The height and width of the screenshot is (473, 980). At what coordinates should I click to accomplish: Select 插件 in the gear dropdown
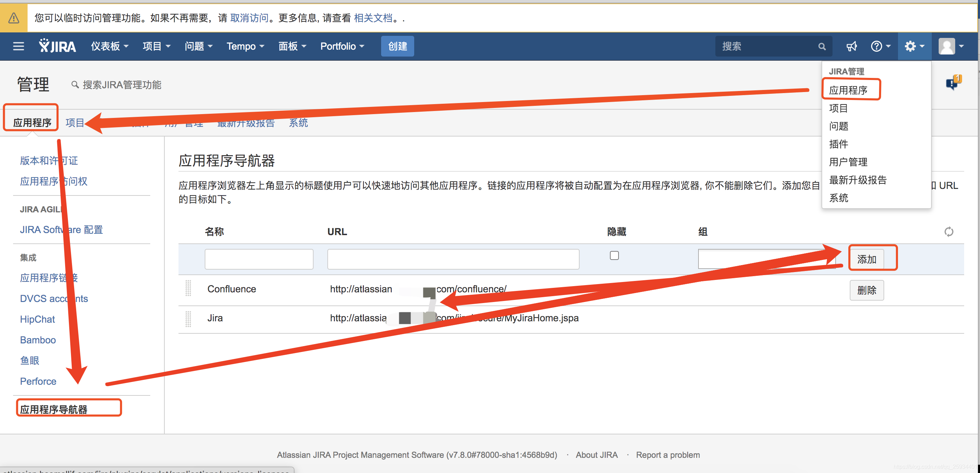point(838,144)
